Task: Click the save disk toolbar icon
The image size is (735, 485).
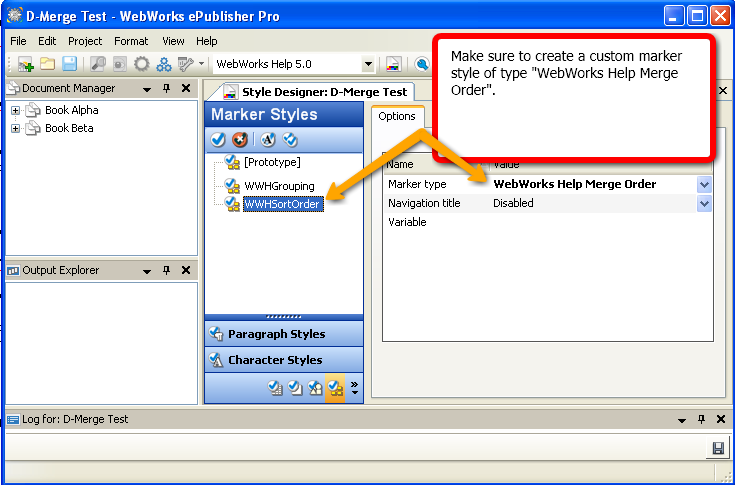Action: click(x=69, y=64)
